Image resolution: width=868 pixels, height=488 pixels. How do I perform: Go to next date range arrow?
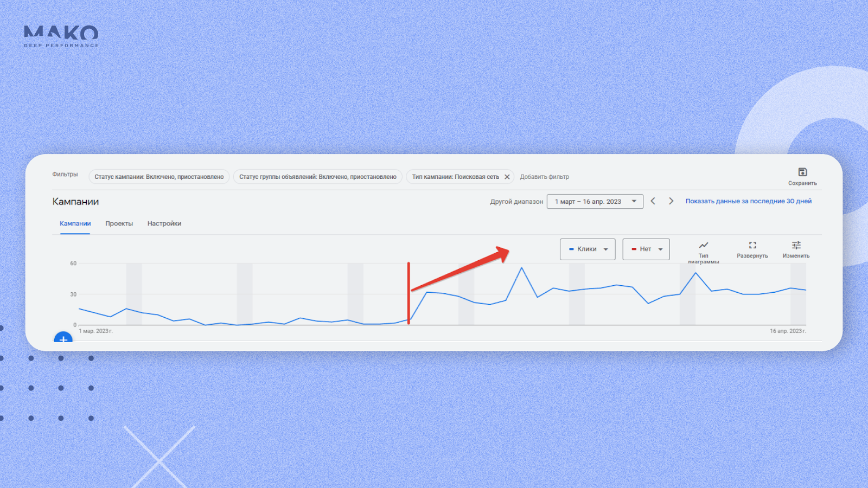point(671,201)
